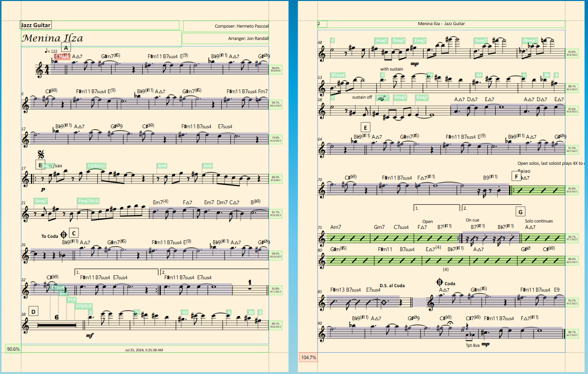Select the "F#/E" chord label
This screenshot has height=374, width=588.
pos(72,299)
